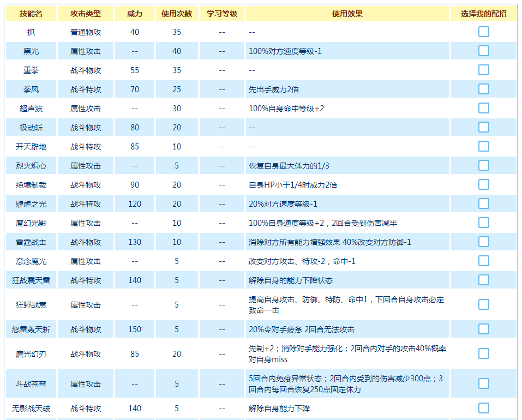Tick the 重拳 skill checkbox
This screenshot has height=420, width=522.
tap(483, 70)
